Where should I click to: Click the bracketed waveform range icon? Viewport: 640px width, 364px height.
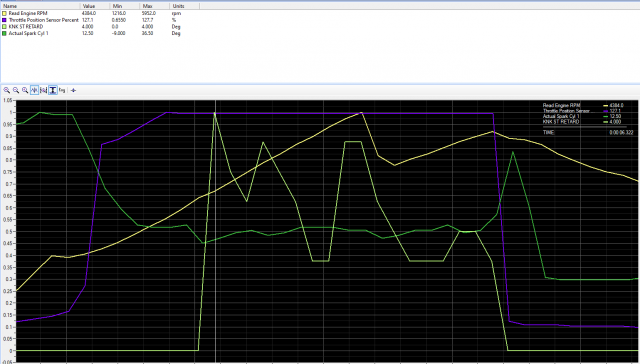44,90
